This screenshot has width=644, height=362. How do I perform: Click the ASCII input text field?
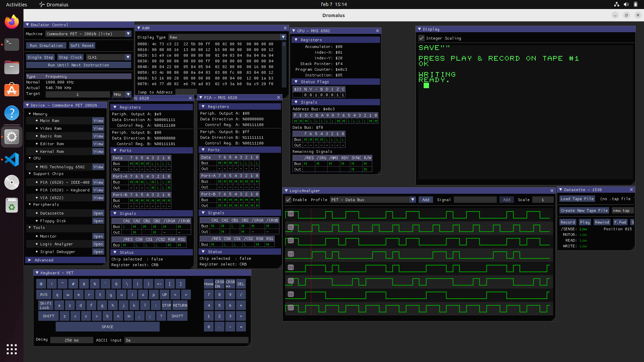click(186, 340)
